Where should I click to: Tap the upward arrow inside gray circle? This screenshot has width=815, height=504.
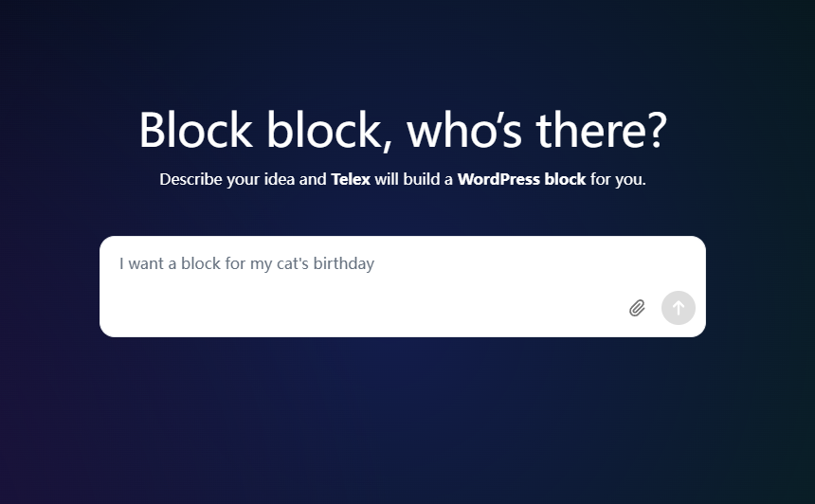tap(679, 308)
